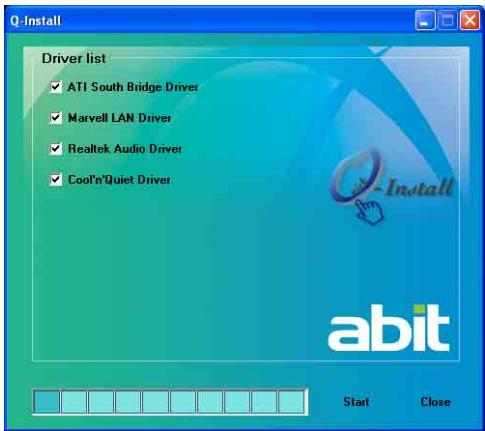The image size is (485, 431).
Task: Click the maximize button in title bar
Action: (447, 21)
